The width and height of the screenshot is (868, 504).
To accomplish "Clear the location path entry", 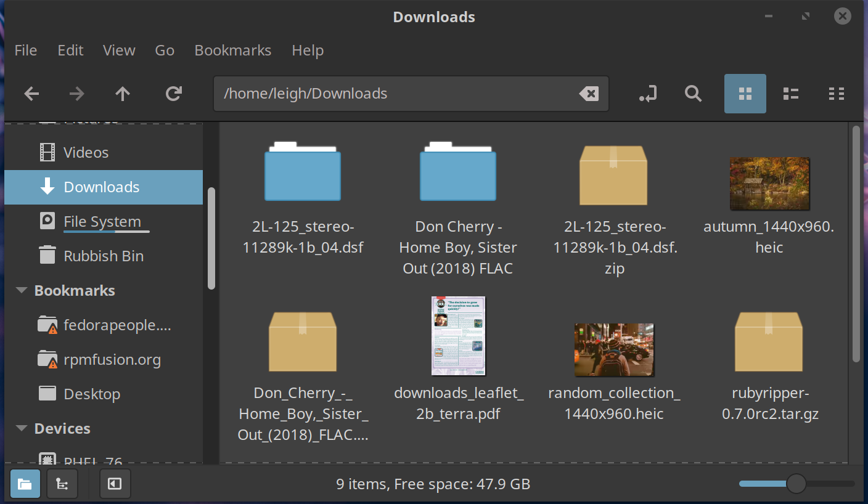I will pos(589,94).
